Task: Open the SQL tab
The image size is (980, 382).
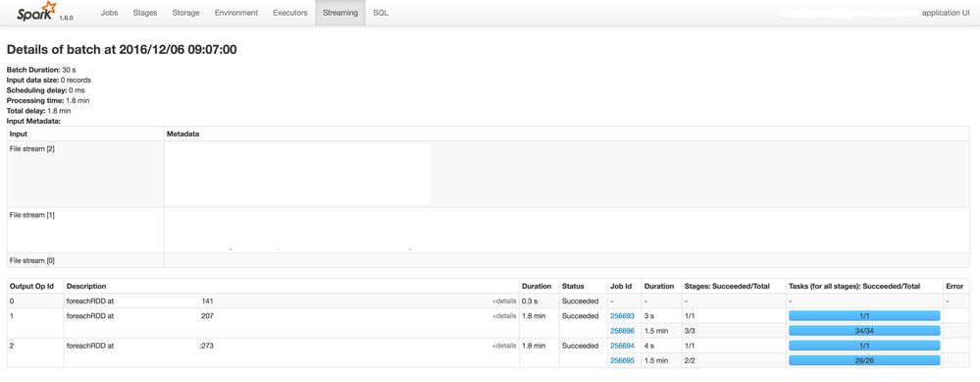Action: (380, 13)
